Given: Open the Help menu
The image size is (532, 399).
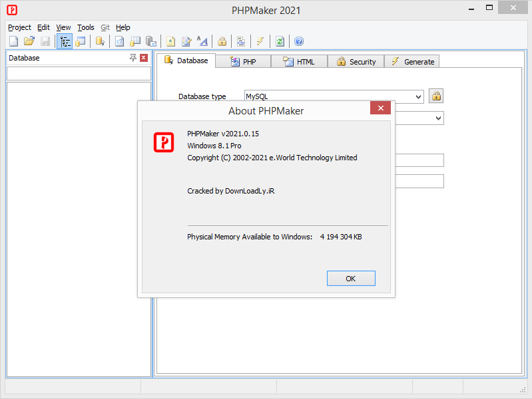Looking at the screenshot, I should click(x=123, y=27).
